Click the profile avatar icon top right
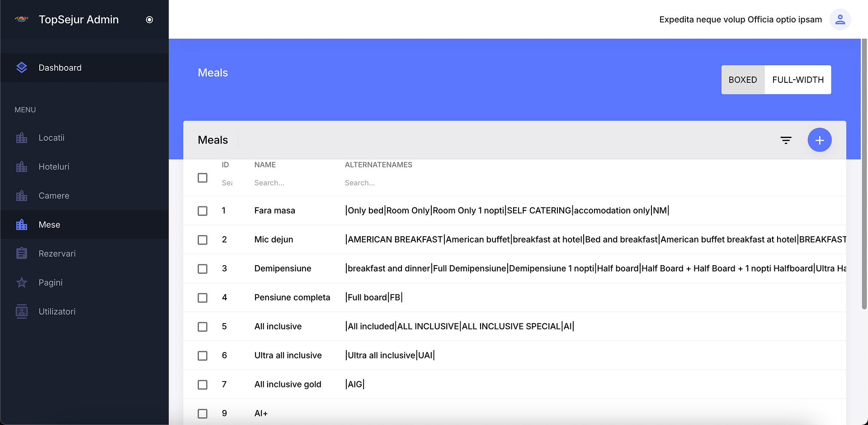 (x=840, y=19)
